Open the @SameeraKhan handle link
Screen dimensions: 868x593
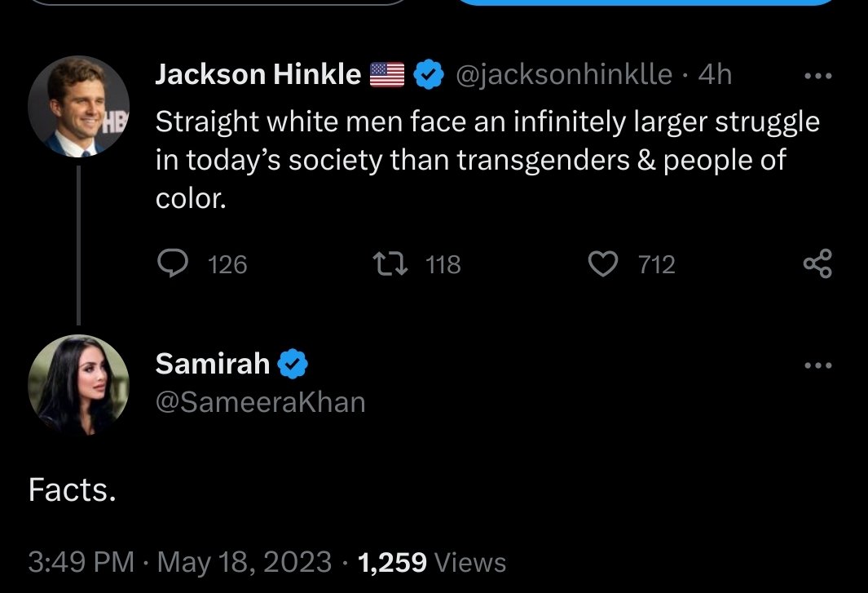260,402
